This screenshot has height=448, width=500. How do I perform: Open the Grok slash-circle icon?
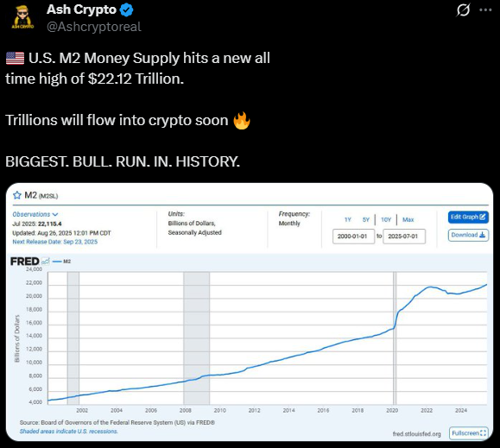click(x=463, y=9)
